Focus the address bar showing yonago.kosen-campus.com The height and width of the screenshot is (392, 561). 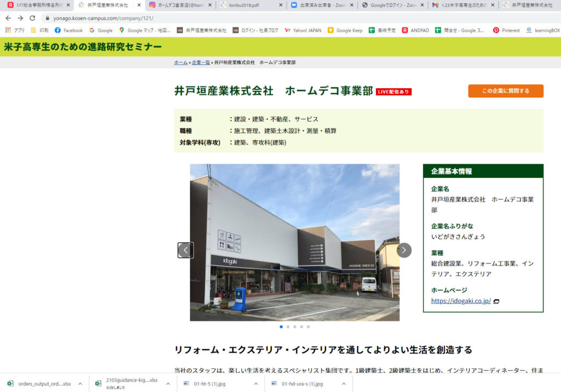104,18
